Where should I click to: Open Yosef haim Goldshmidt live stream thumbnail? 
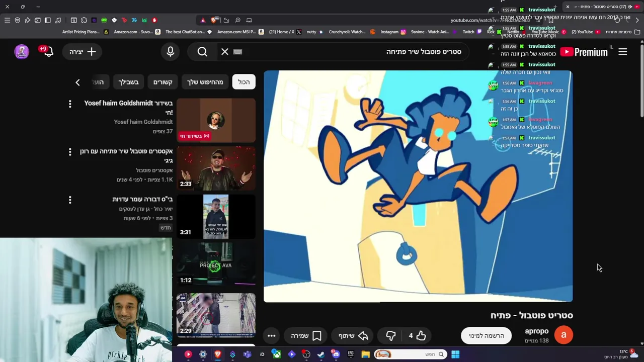pyautogui.click(x=216, y=120)
